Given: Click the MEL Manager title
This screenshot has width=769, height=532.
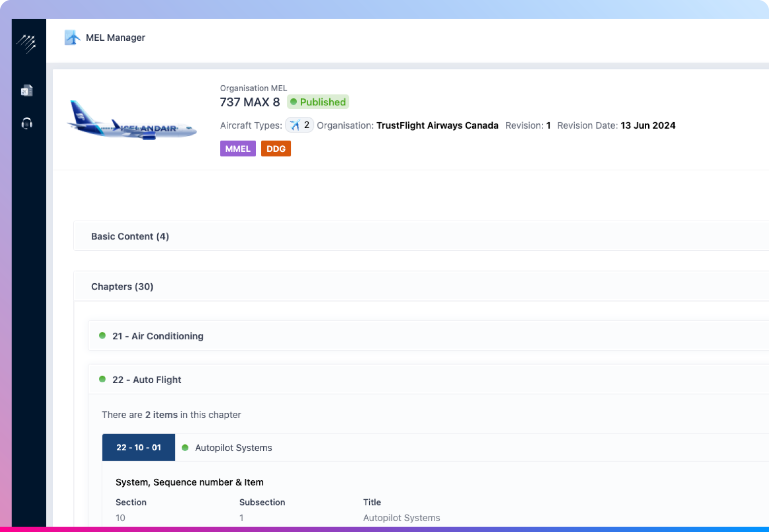Looking at the screenshot, I should coord(115,38).
